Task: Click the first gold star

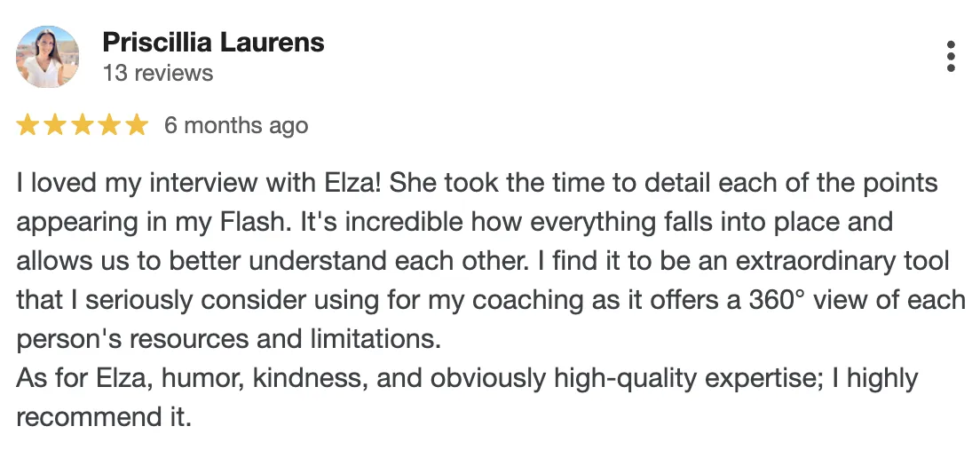Action: click(28, 125)
